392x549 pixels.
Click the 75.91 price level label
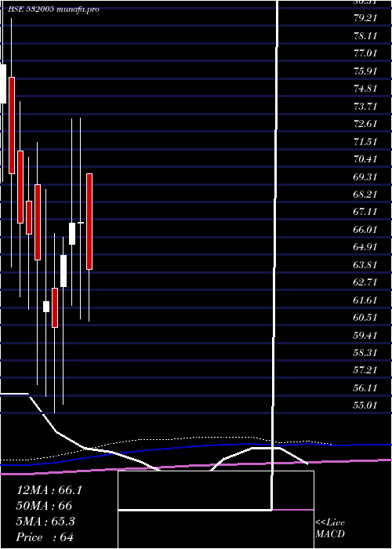coord(365,71)
